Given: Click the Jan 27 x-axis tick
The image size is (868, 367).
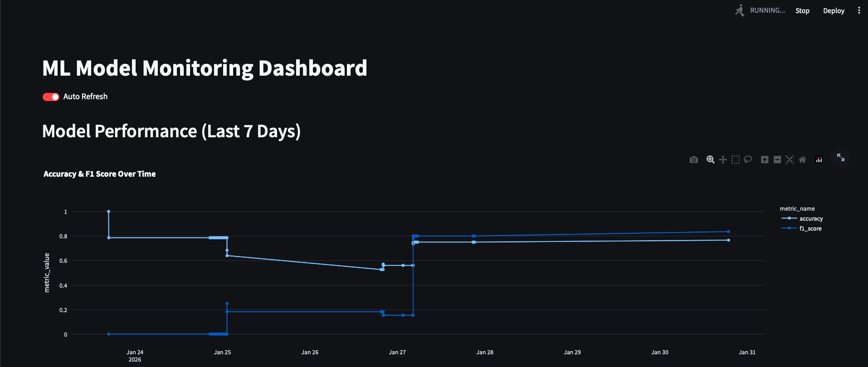Looking at the screenshot, I should point(397,352).
